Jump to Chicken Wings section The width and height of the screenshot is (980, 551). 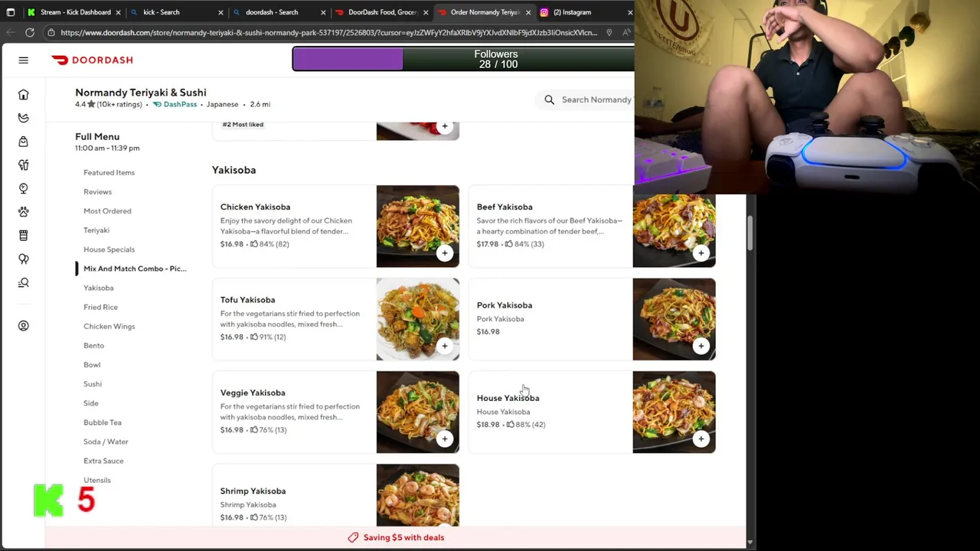(x=109, y=326)
